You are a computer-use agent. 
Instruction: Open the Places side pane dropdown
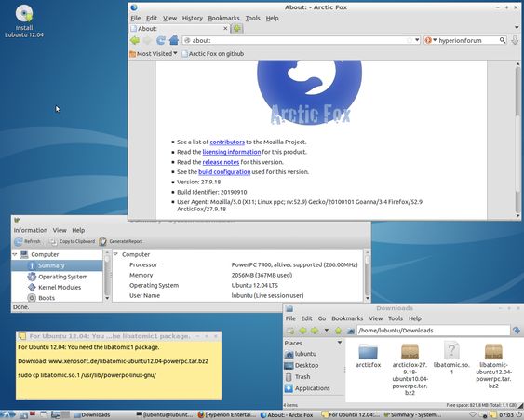tap(340, 343)
